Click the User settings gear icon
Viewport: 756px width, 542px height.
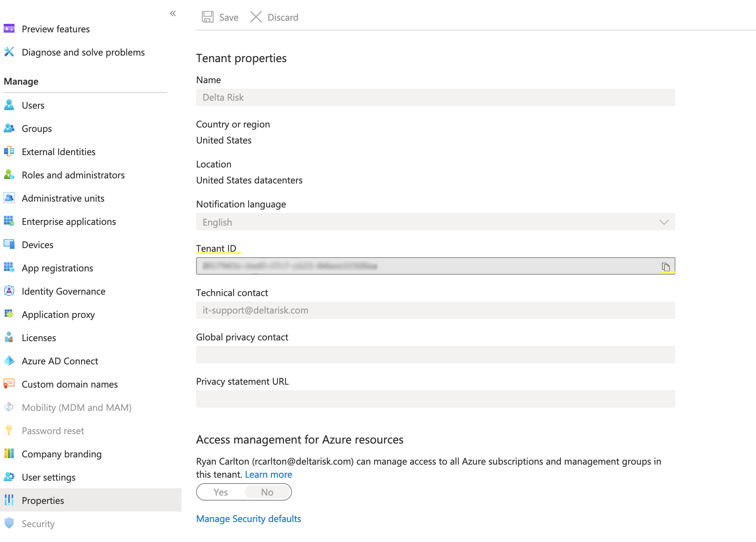click(9, 477)
